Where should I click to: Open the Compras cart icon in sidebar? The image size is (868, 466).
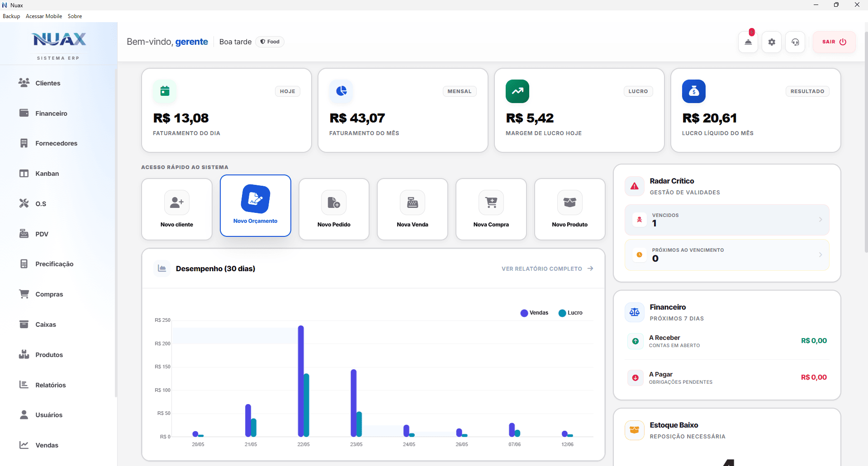coord(24,294)
